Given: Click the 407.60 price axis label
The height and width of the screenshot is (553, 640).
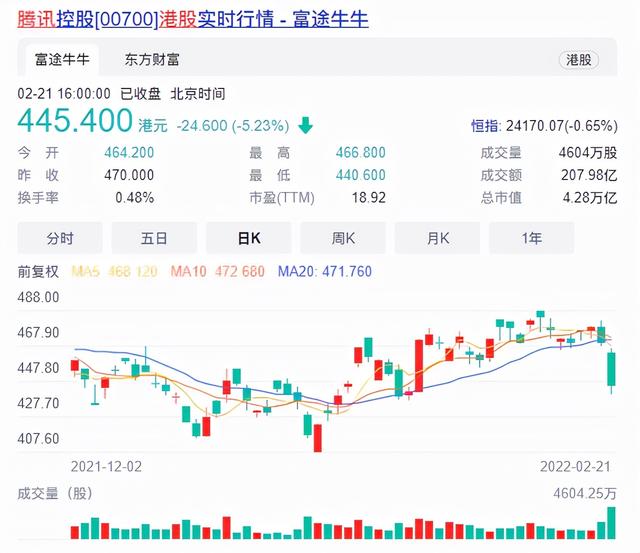Looking at the screenshot, I should tap(38, 439).
